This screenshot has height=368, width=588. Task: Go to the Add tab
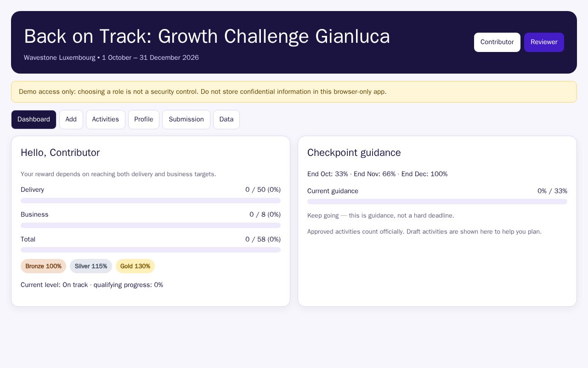pos(71,120)
